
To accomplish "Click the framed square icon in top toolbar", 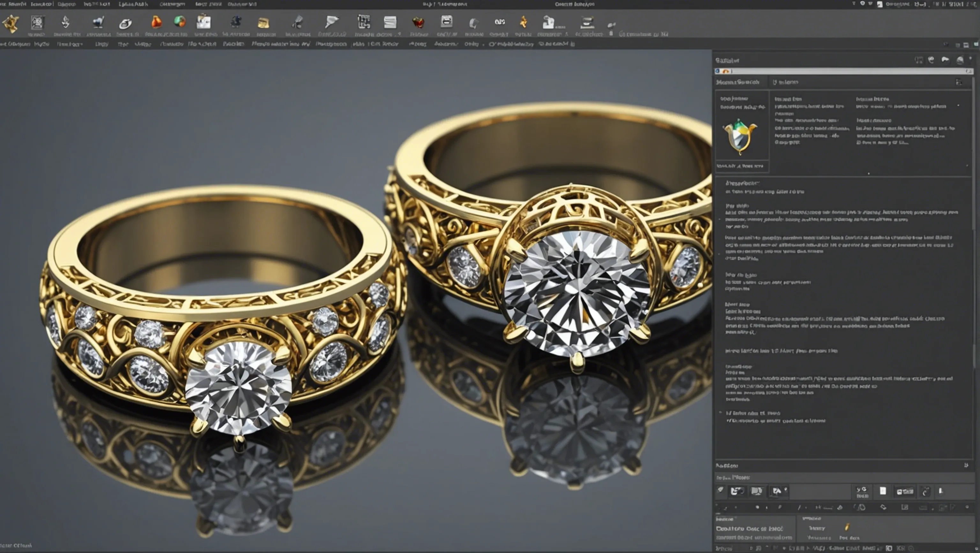I will coord(37,23).
